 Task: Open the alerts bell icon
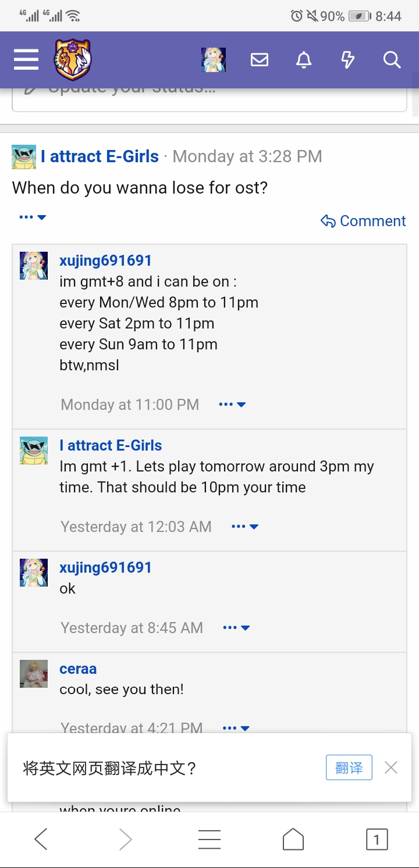pos(304,59)
